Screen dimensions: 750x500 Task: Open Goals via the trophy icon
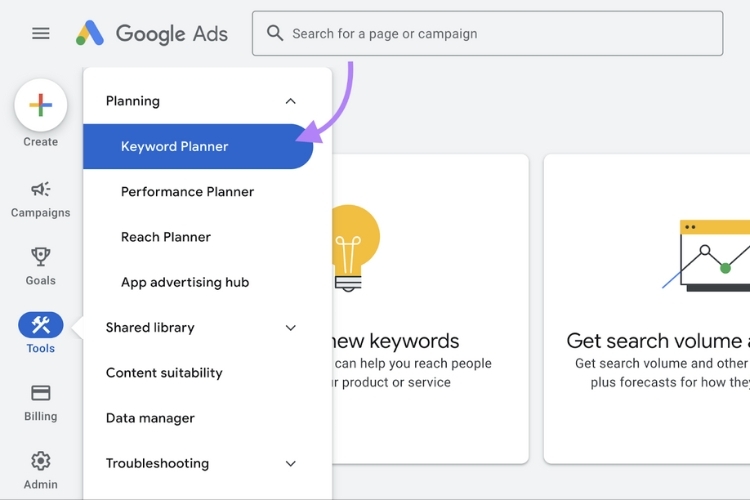pos(40,257)
